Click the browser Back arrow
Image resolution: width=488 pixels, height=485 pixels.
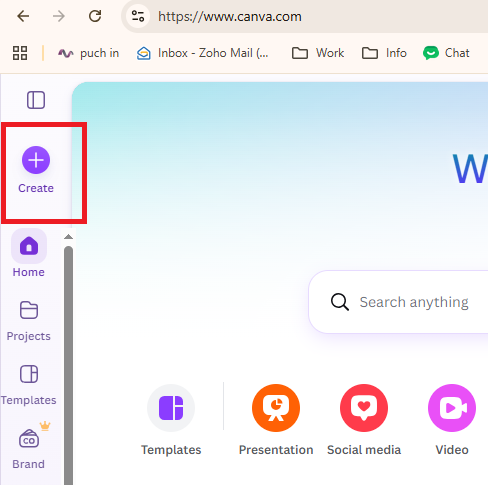(23, 16)
